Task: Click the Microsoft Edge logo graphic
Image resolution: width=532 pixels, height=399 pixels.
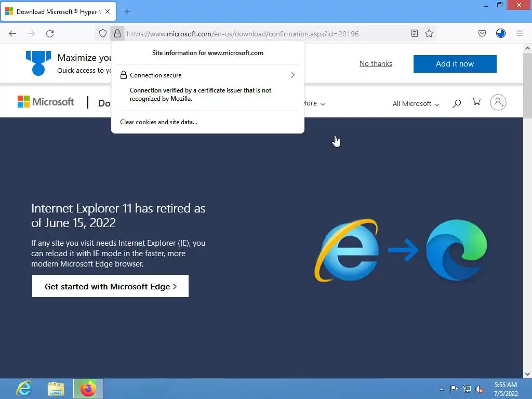Action: pyautogui.click(x=457, y=250)
